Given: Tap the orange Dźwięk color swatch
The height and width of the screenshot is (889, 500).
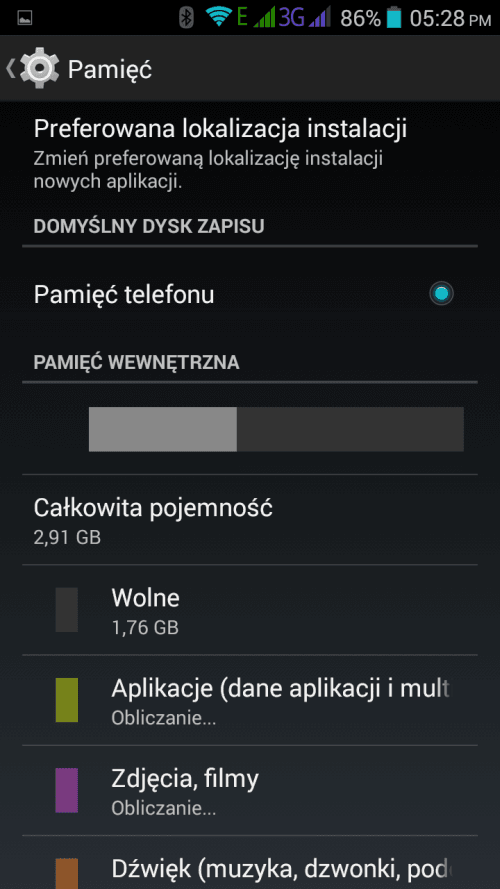Looking at the screenshot, I should (67, 874).
